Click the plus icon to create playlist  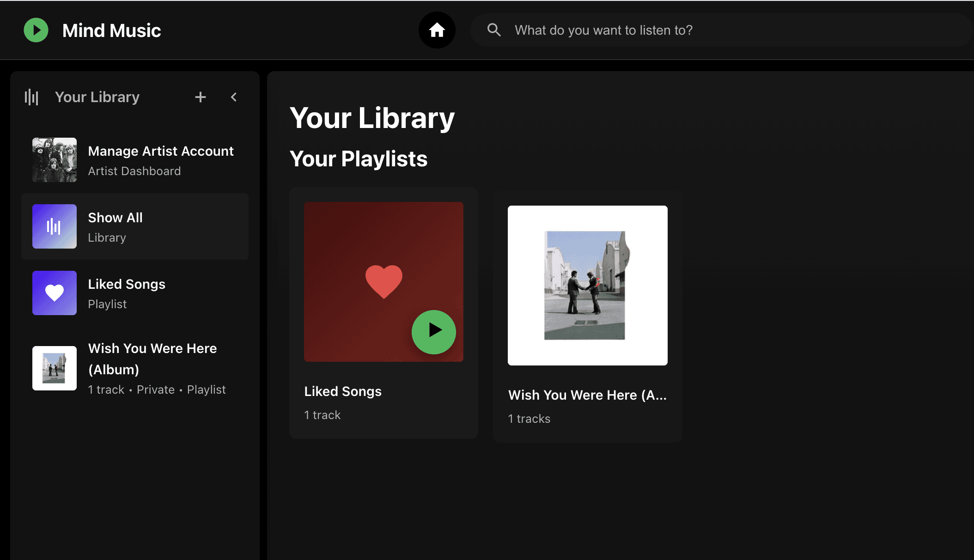tap(200, 97)
